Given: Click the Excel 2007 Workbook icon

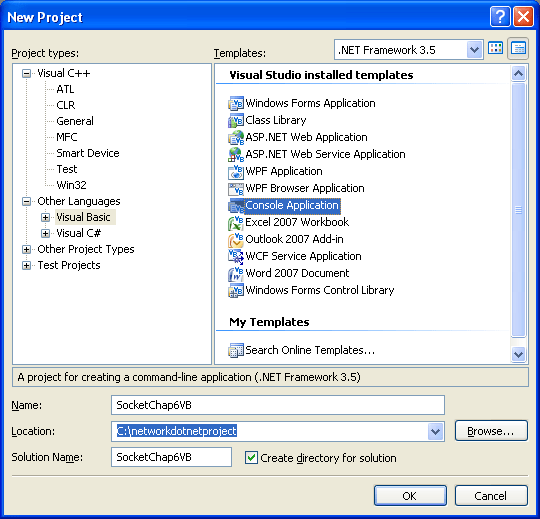Looking at the screenshot, I should click(x=236, y=222).
